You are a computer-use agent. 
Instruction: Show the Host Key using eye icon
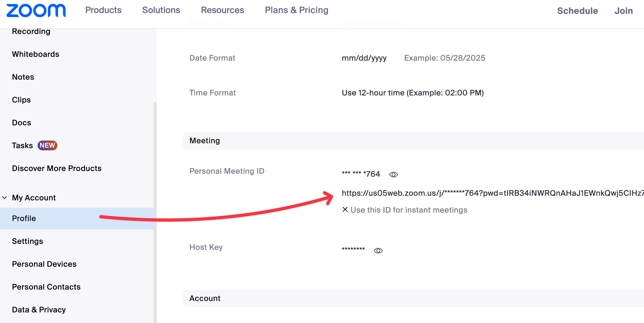[x=378, y=250]
